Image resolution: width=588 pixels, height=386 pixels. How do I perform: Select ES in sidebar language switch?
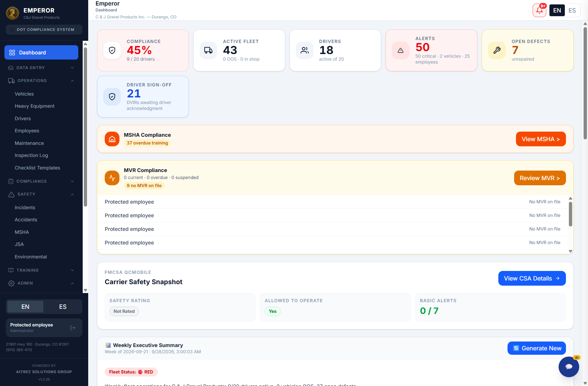pyautogui.click(x=63, y=307)
